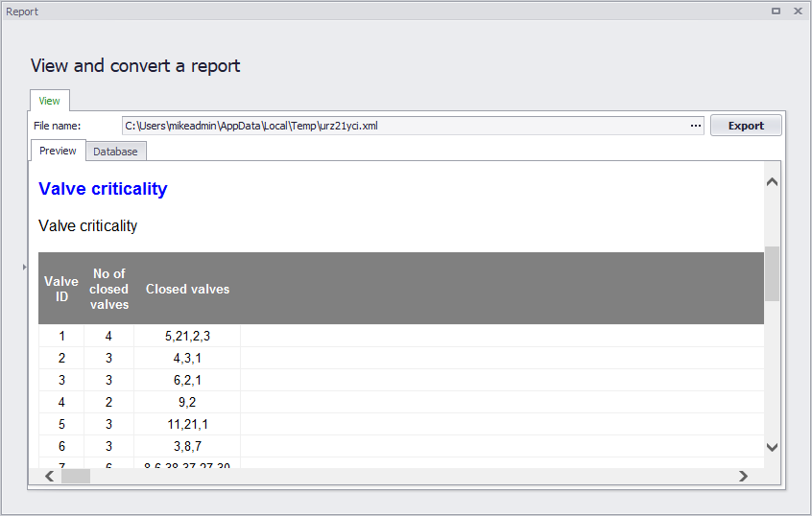812x516 pixels.
Task: Select closed valves cell 9,2
Action: point(187,402)
